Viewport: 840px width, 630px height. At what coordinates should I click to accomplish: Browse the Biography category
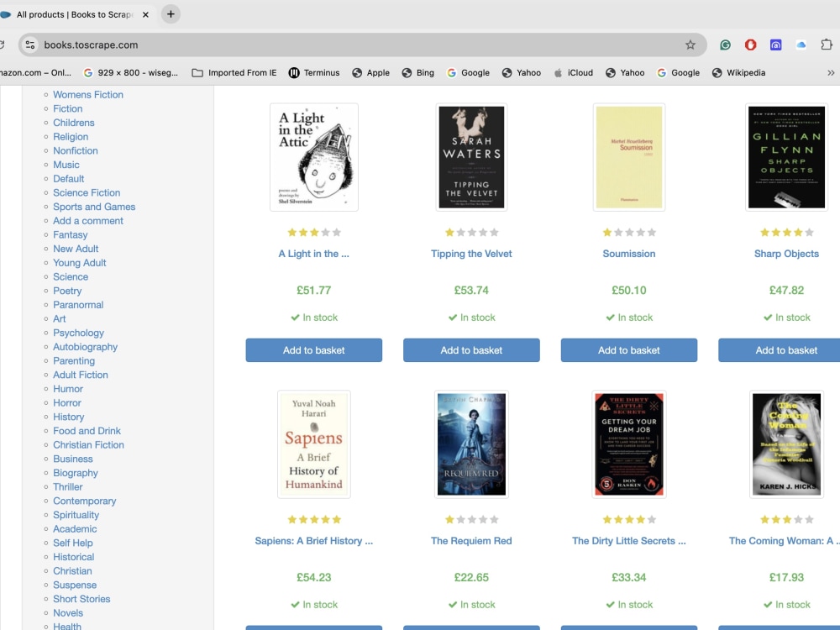tap(76, 473)
